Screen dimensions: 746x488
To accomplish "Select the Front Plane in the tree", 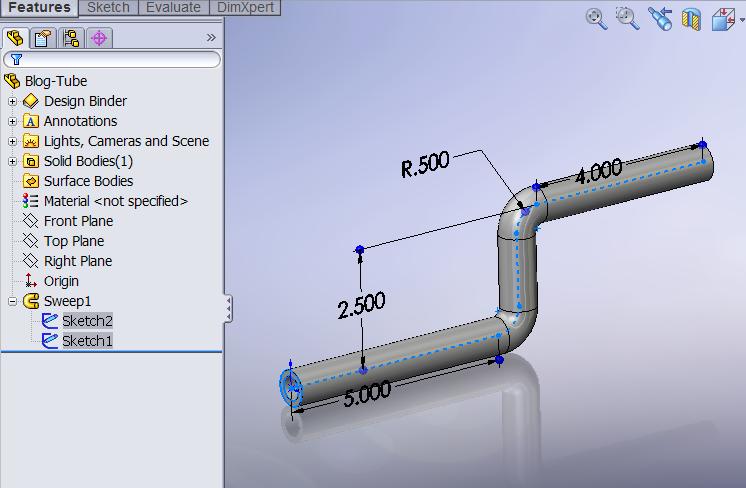I will click(78, 221).
